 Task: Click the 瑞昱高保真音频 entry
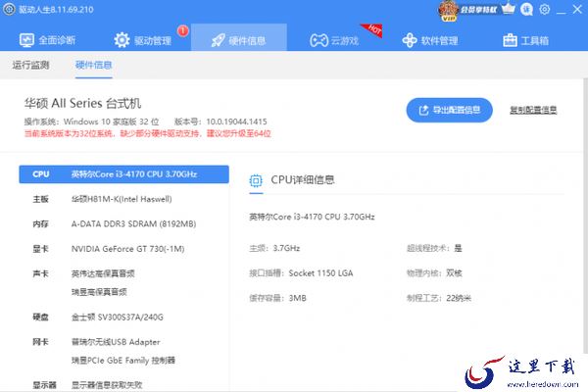click(x=99, y=292)
